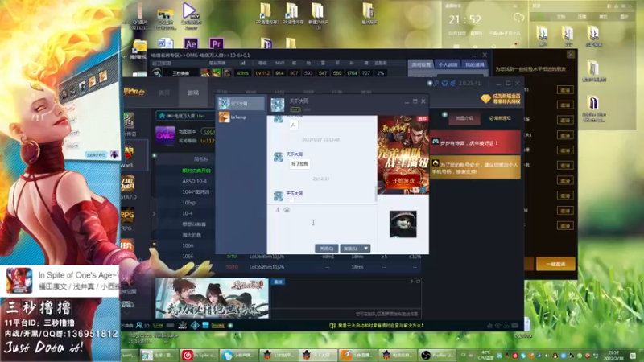This screenshot has width=644, height=362.
Task: Switch to the 首页 tab in platform
Action: point(164,93)
